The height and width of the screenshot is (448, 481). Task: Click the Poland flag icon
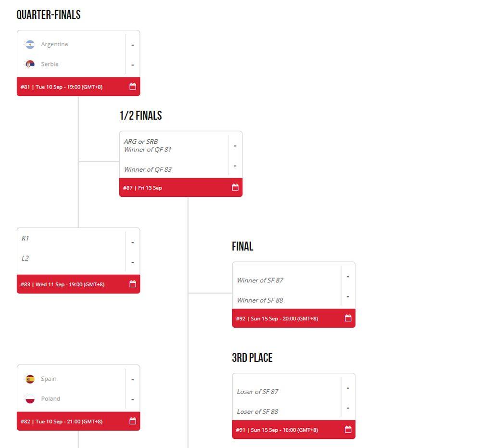(x=30, y=399)
